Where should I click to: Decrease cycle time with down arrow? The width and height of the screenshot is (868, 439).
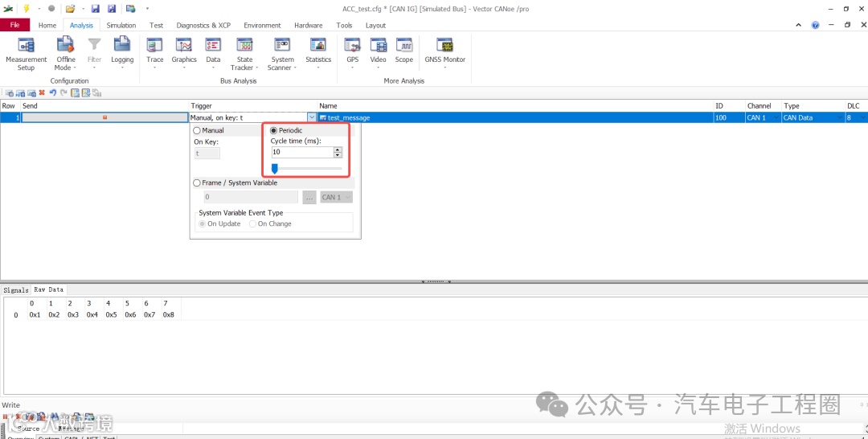pos(338,154)
